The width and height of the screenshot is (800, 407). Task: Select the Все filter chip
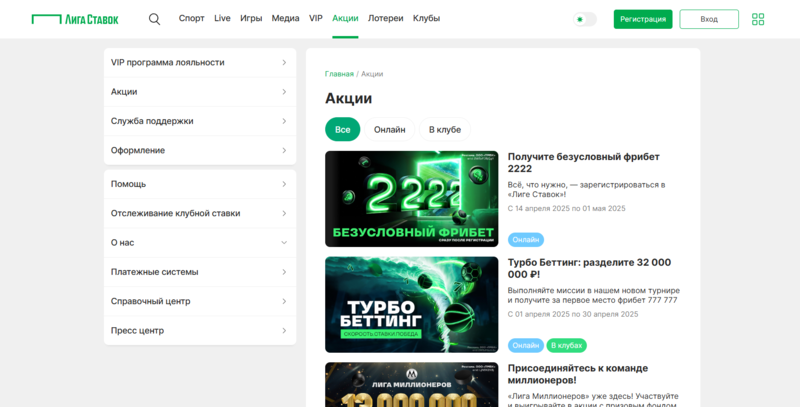(x=342, y=130)
